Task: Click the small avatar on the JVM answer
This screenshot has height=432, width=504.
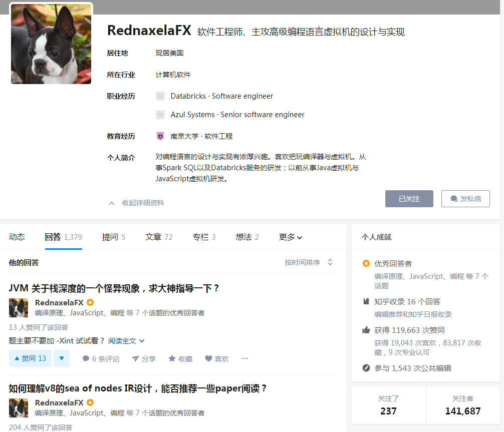Action: [x=19, y=308]
